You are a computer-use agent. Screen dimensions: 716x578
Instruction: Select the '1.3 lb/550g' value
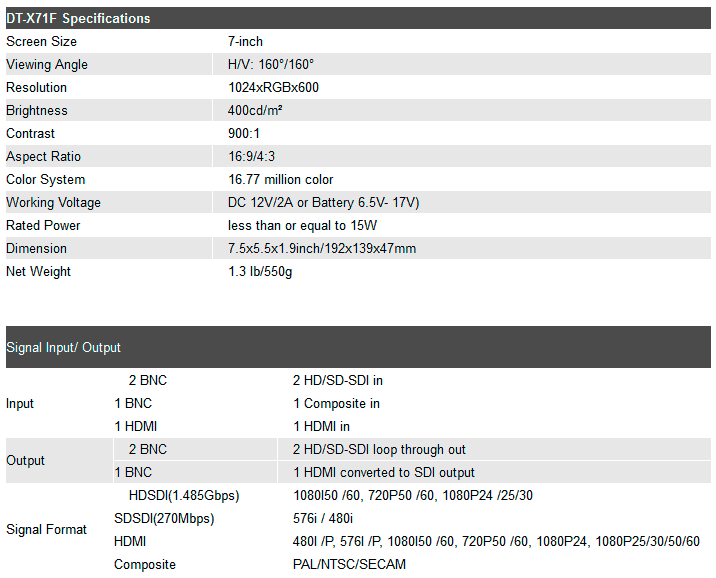260,272
